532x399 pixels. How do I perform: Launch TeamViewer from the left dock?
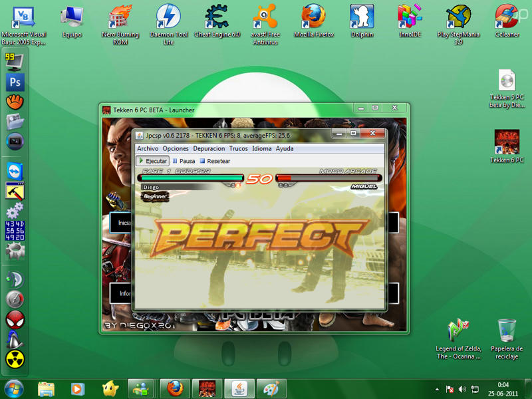[15, 172]
